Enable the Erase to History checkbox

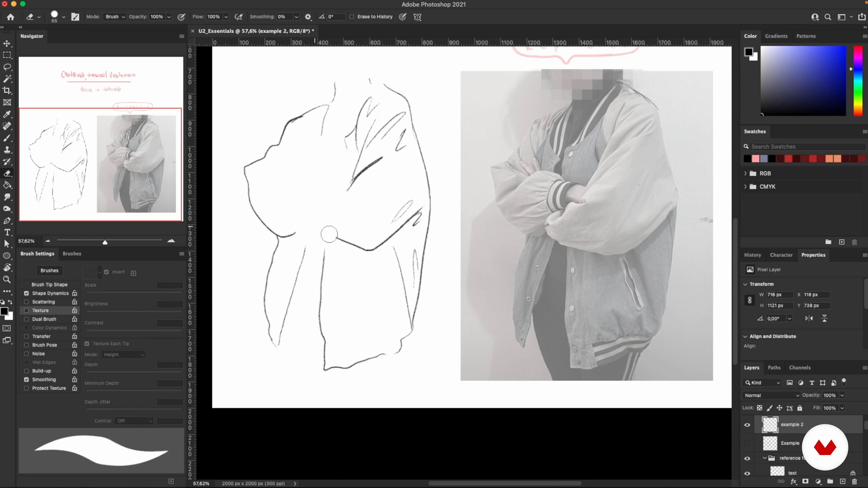[351, 17]
